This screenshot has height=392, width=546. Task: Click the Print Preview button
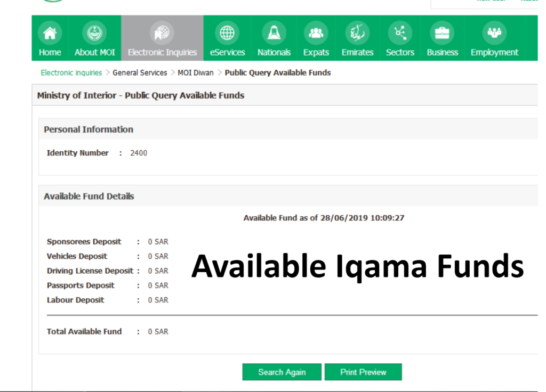(x=363, y=372)
